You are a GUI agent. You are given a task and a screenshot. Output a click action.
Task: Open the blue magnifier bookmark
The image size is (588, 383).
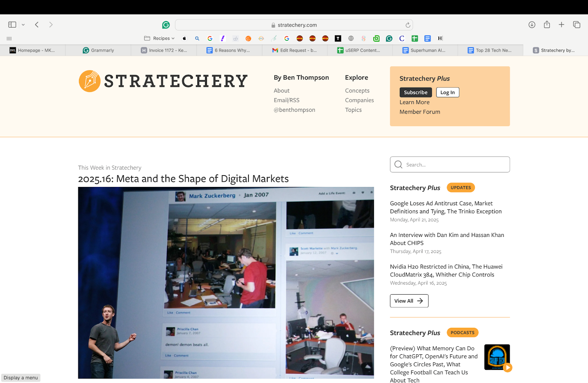point(197,38)
